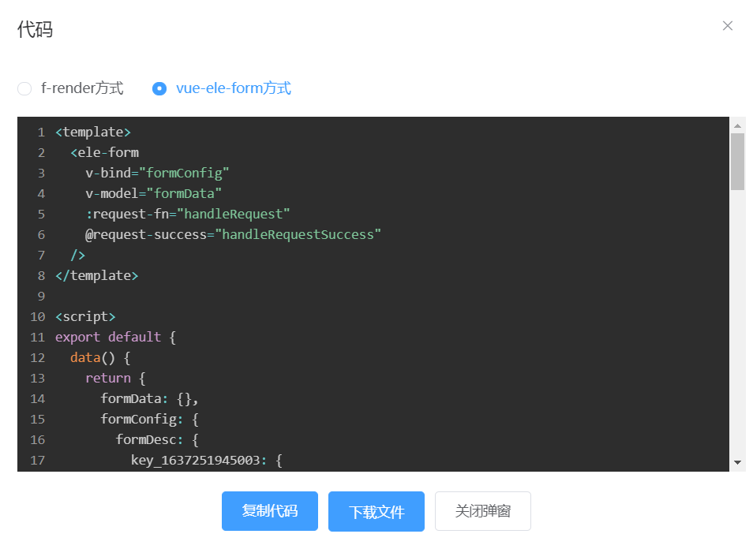This screenshot has height=560, width=753.
Task: Click the /> self-closing tag on line 7
Action: click(78, 256)
